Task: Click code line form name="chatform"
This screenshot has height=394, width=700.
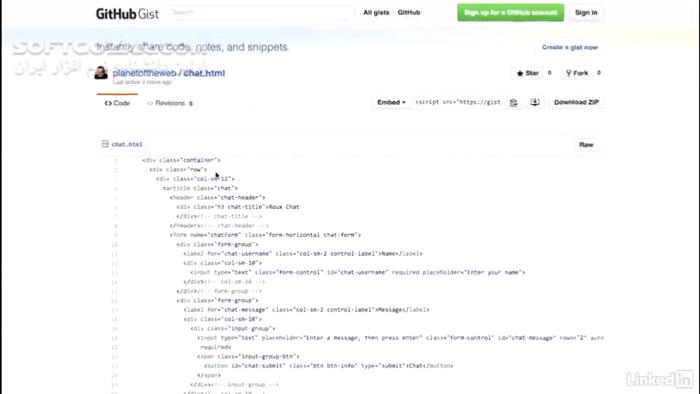Action: (265, 235)
